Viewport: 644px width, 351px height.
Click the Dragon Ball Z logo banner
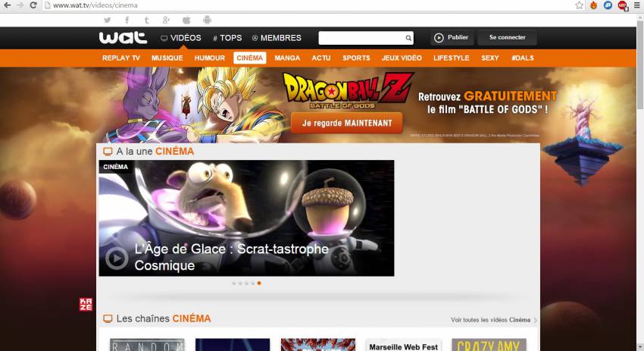coord(348,90)
